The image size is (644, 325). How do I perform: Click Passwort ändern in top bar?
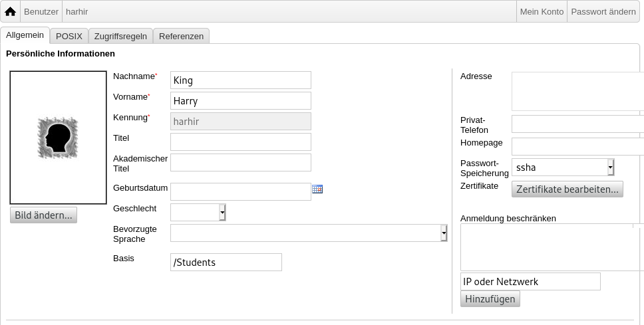tap(603, 12)
